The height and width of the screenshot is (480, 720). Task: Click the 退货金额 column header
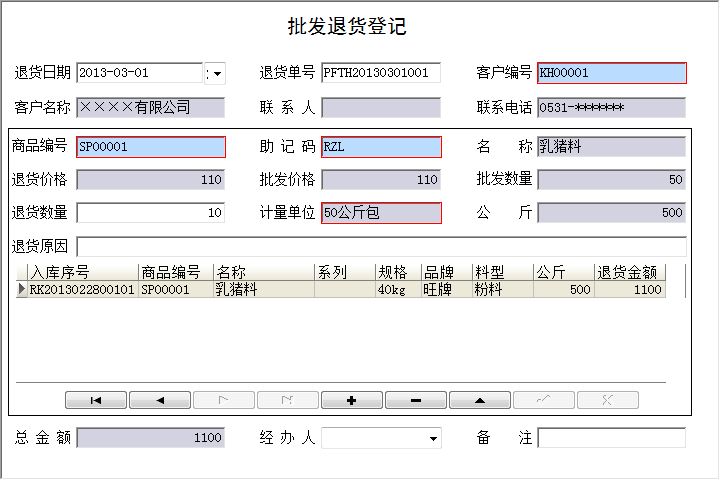tap(628, 272)
